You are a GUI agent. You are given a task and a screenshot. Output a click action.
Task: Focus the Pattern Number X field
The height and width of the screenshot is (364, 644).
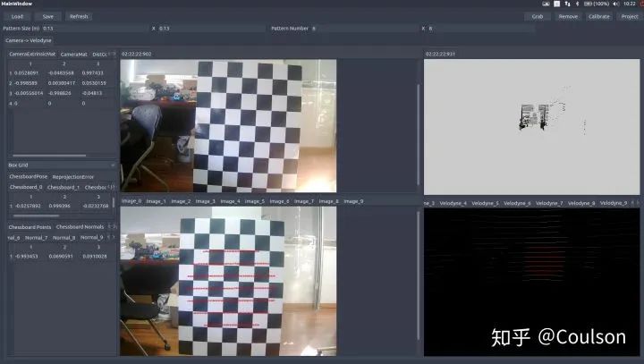tap(481, 29)
